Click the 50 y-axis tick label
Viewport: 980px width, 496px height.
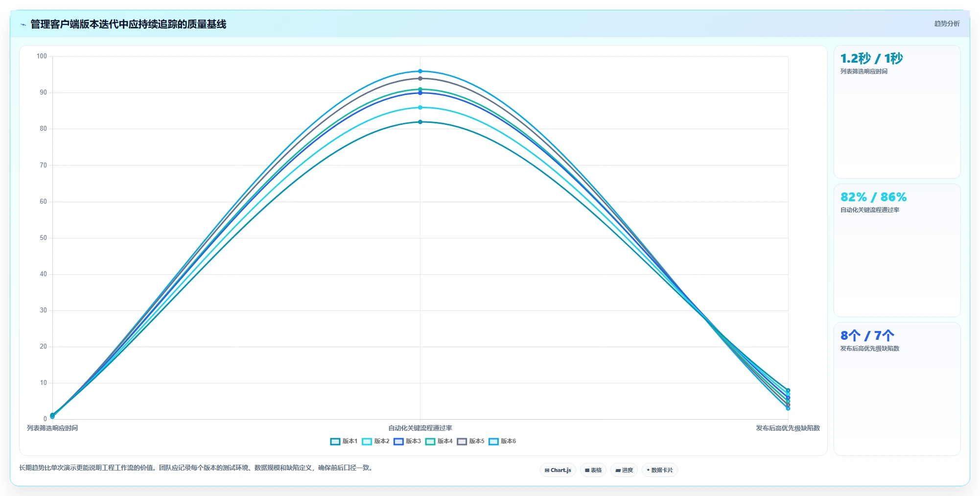[44, 238]
